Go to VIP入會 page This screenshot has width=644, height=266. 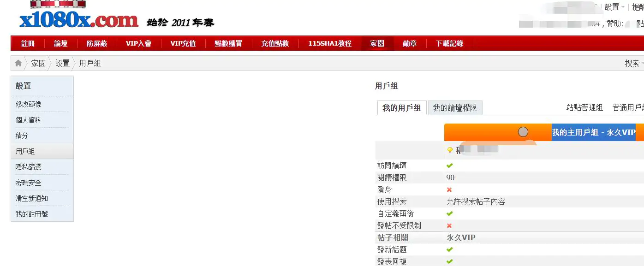coord(138,43)
